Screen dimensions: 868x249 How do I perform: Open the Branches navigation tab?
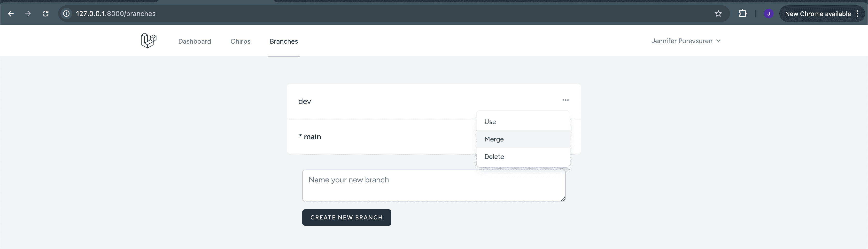[x=284, y=41]
